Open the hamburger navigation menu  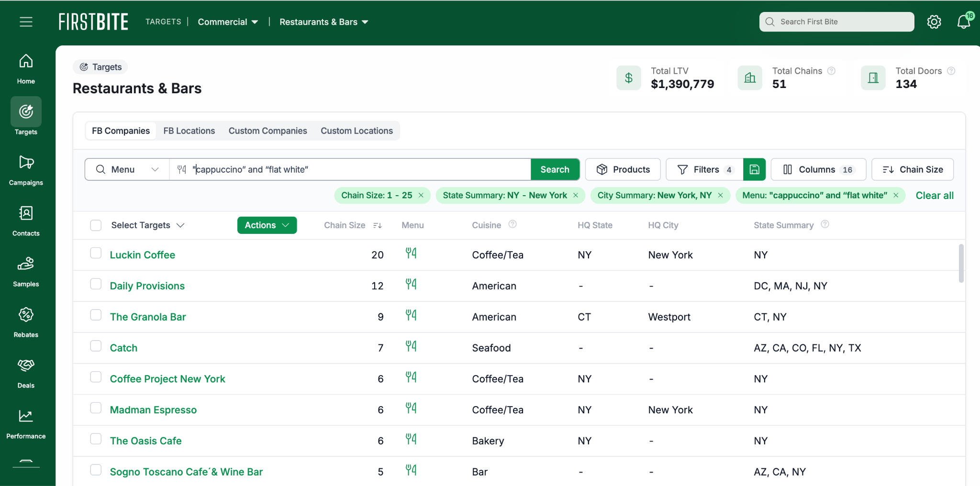[26, 22]
